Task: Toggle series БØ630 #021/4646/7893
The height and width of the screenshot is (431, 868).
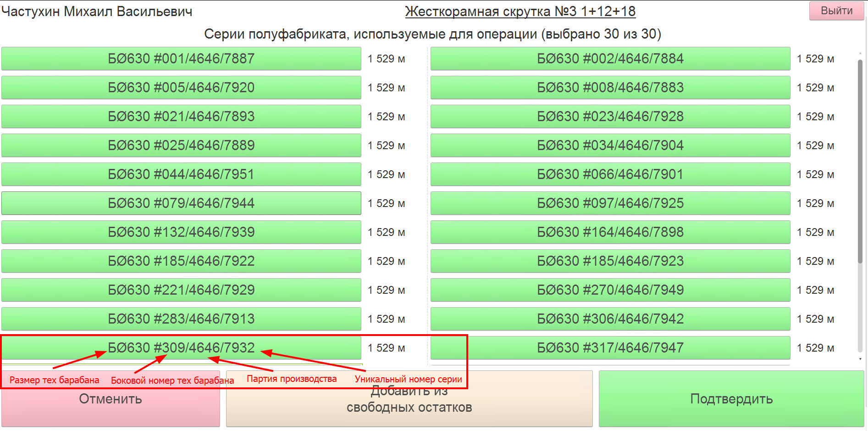Action: [x=181, y=116]
